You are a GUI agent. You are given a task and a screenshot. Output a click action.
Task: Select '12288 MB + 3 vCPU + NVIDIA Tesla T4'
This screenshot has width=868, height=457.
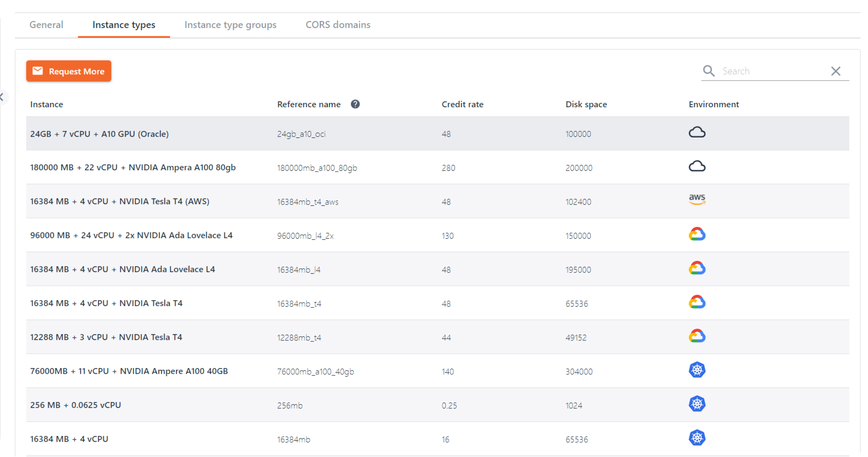106,337
